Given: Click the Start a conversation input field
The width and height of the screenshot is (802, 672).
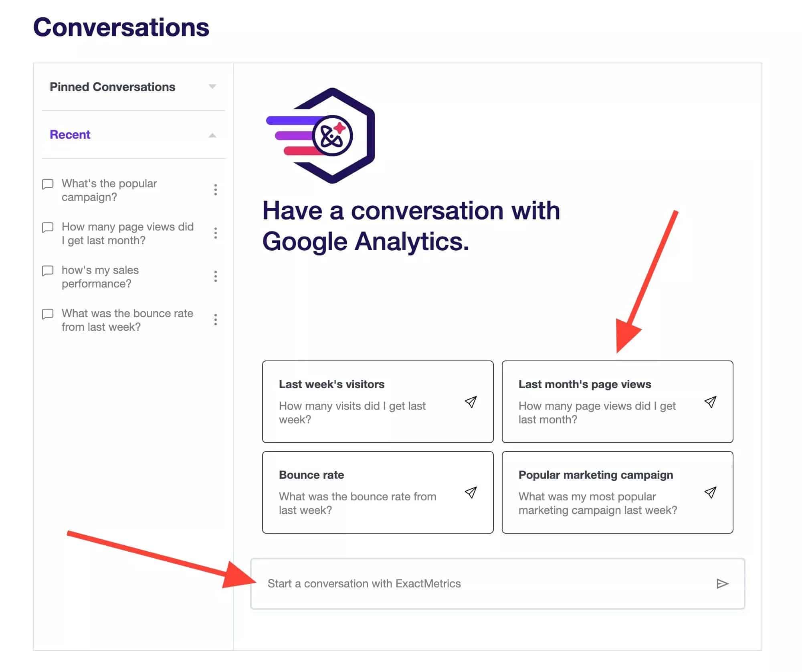Looking at the screenshot, I should [481, 584].
